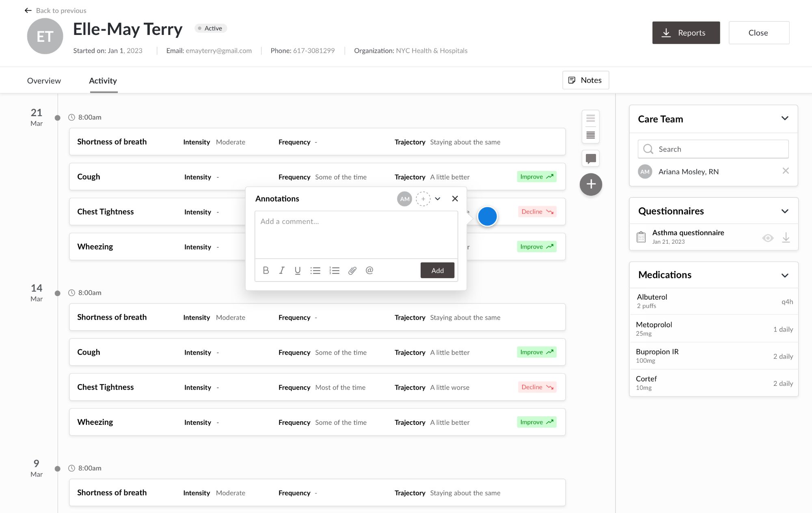Toggle italic formatting in annotation editor
The height and width of the screenshot is (513, 812).
(x=282, y=271)
